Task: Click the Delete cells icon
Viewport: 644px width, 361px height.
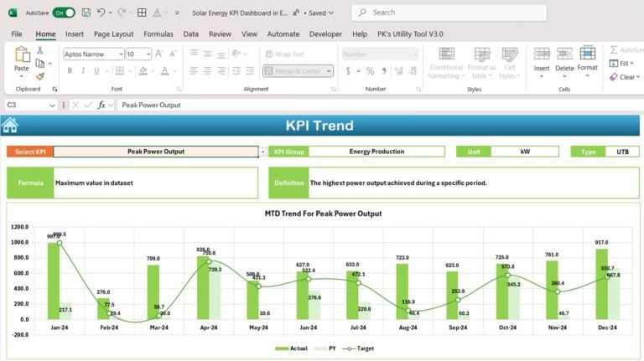Action: tap(564, 54)
